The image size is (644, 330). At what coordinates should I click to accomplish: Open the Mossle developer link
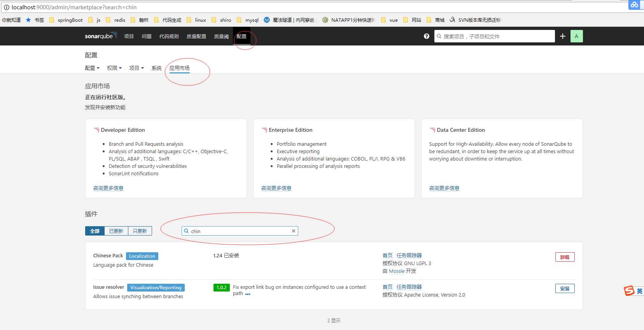(397, 271)
